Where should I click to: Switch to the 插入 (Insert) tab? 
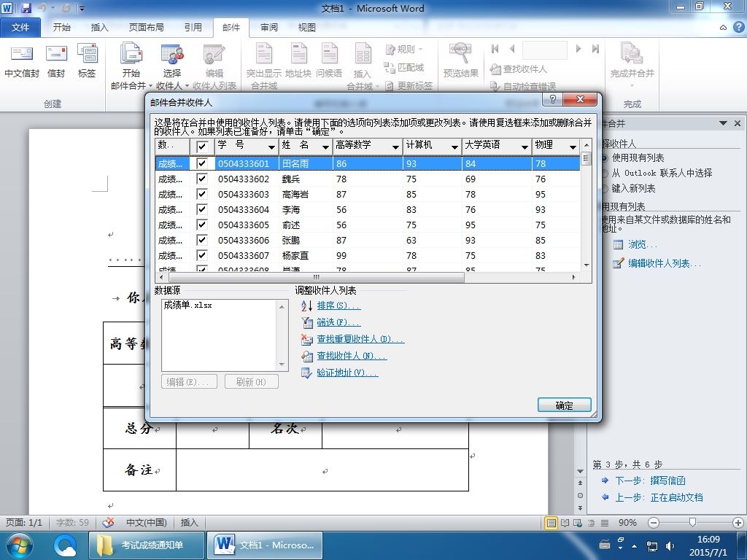click(x=99, y=28)
